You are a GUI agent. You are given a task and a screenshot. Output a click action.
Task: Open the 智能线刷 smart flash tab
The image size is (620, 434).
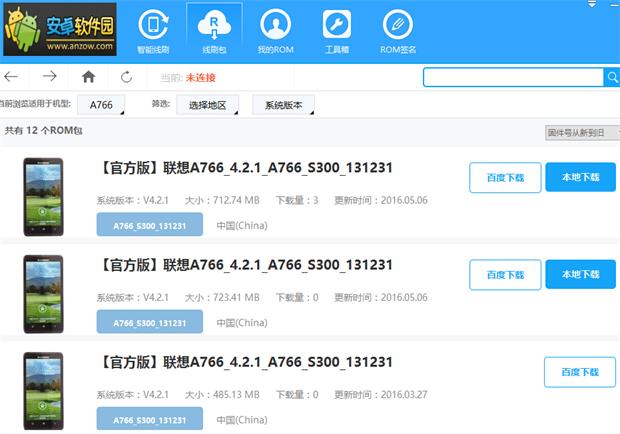click(153, 32)
